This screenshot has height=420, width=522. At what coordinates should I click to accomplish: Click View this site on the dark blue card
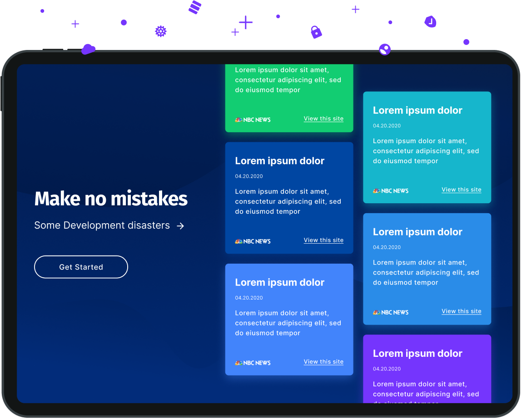[323, 240]
